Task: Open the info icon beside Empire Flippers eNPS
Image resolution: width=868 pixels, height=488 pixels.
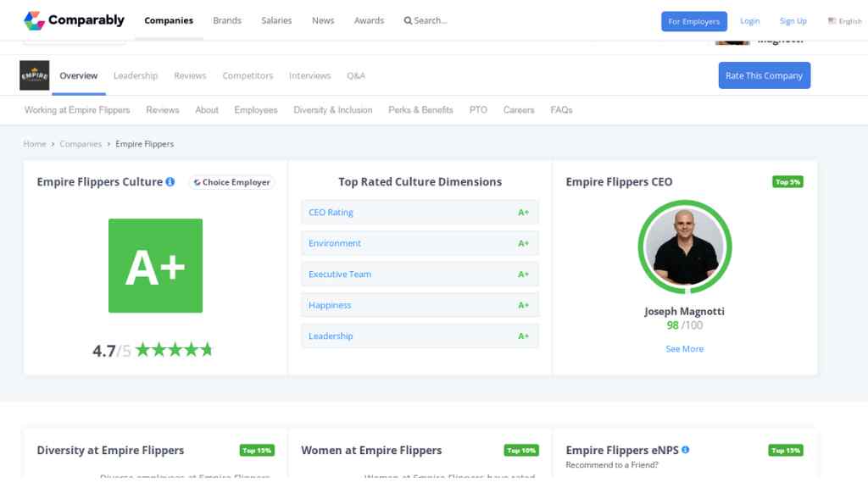Action: [x=685, y=450]
